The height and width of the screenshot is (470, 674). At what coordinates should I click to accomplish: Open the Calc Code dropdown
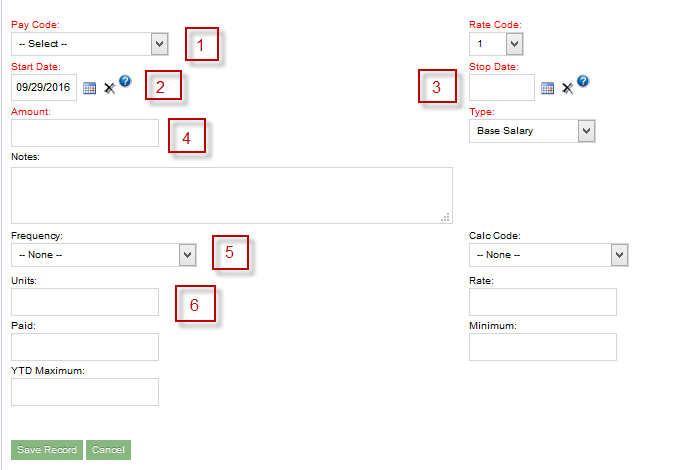(548, 255)
